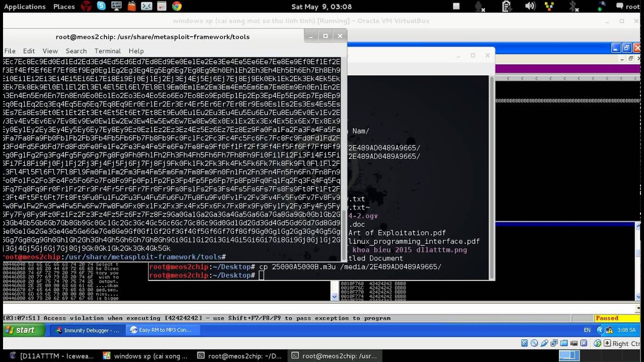Open the battery clipboard tray icon
This screenshot has width=644, height=362.
pos(507,7)
